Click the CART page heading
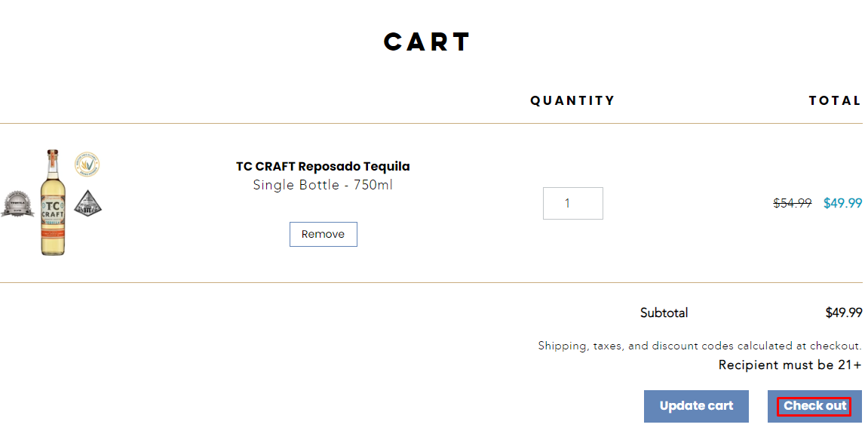 click(x=427, y=42)
